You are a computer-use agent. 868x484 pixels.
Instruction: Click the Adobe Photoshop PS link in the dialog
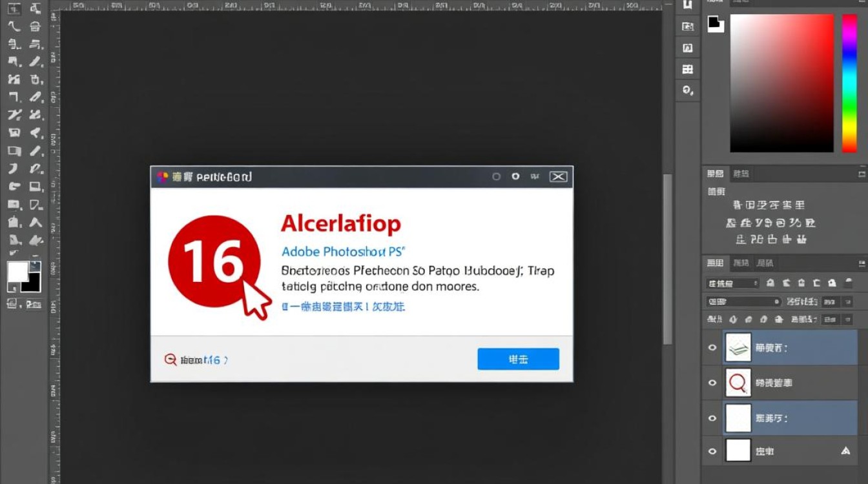coord(342,252)
